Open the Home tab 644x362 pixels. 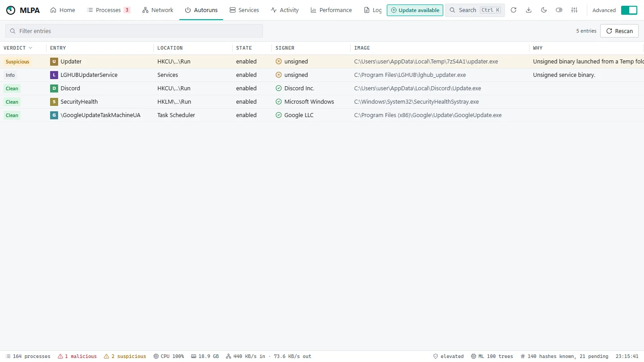pyautogui.click(x=63, y=10)
